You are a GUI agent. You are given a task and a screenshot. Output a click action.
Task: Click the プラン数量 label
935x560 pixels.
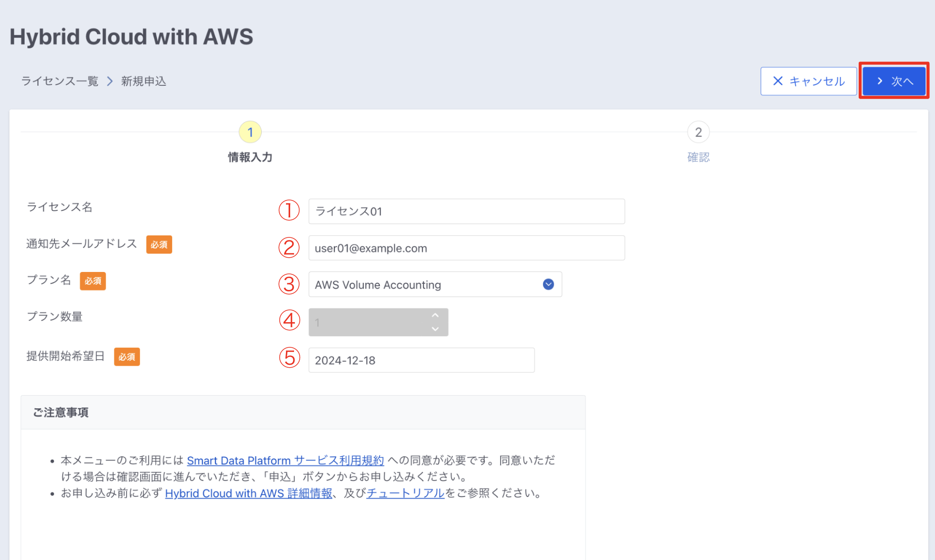[55, 316]
